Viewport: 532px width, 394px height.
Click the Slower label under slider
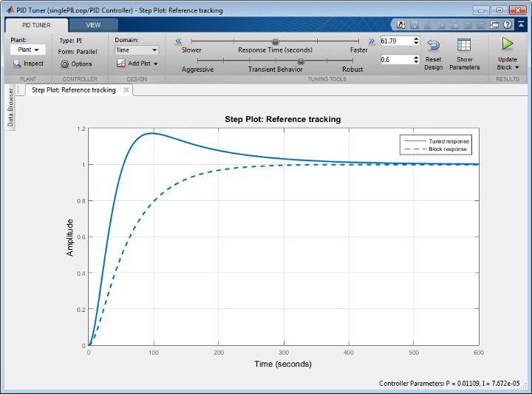(x=191, y=50)
